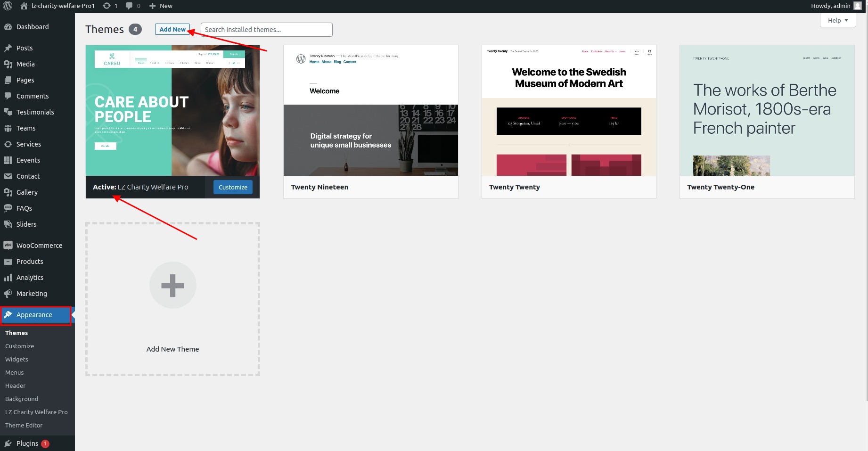Select Twenty Nineteen theme screenshot
The height and width of the screenshot is (451, 868).
(371, 111)
